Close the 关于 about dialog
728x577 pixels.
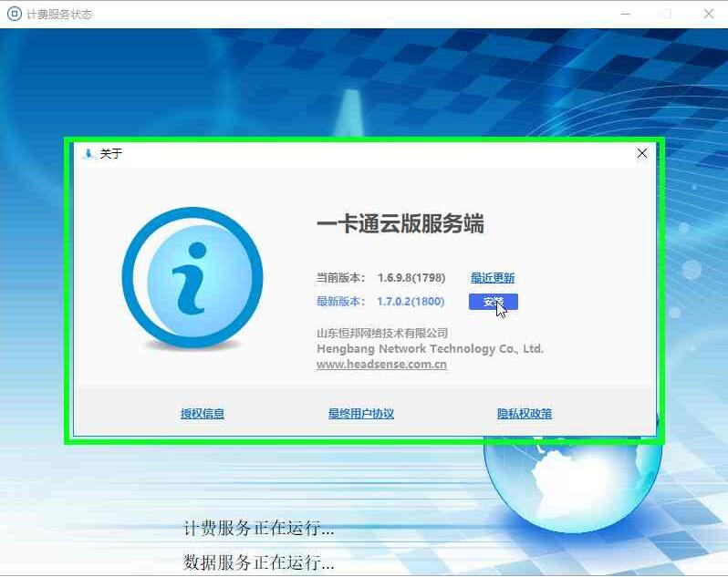point(642,153)
